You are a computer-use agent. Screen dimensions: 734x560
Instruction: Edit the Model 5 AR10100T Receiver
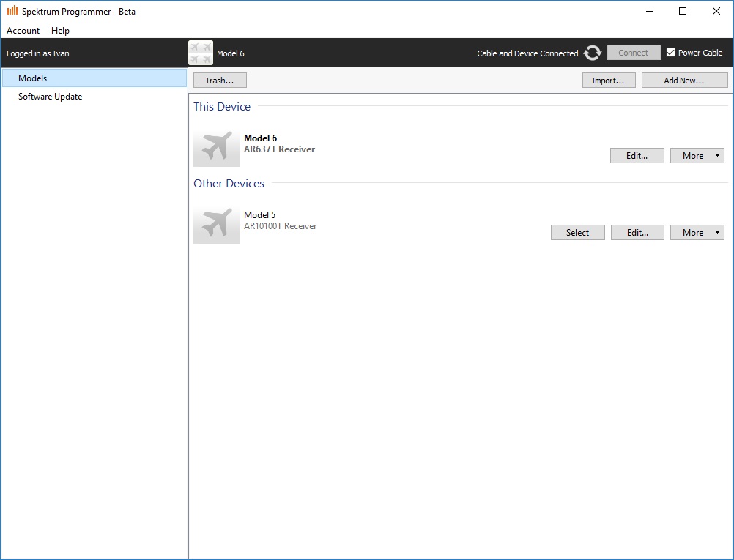pyautogui.click(x=637, y=233)
